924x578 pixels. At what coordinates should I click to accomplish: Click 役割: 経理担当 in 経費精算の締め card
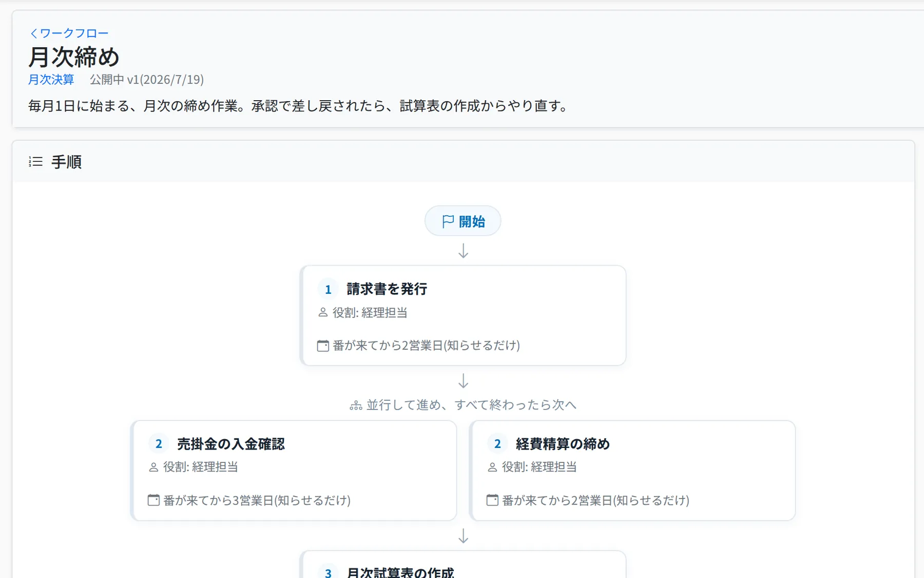click(x=539, y=467)
